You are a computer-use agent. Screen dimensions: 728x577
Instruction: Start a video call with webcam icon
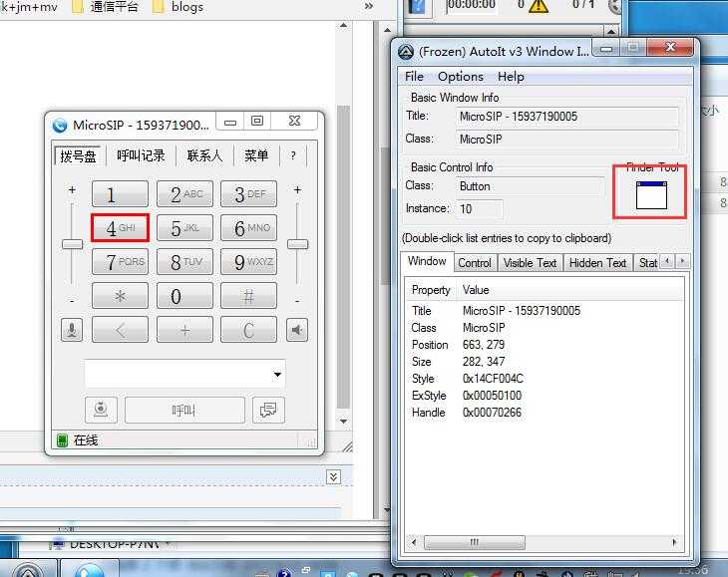[101, 410]
